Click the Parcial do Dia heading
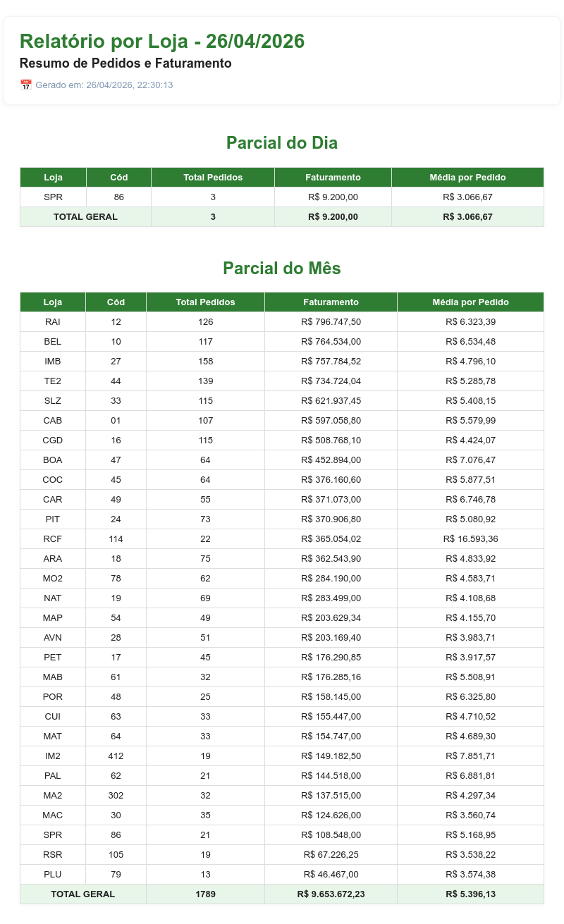The image size is (564, 924). coord(282,143)
